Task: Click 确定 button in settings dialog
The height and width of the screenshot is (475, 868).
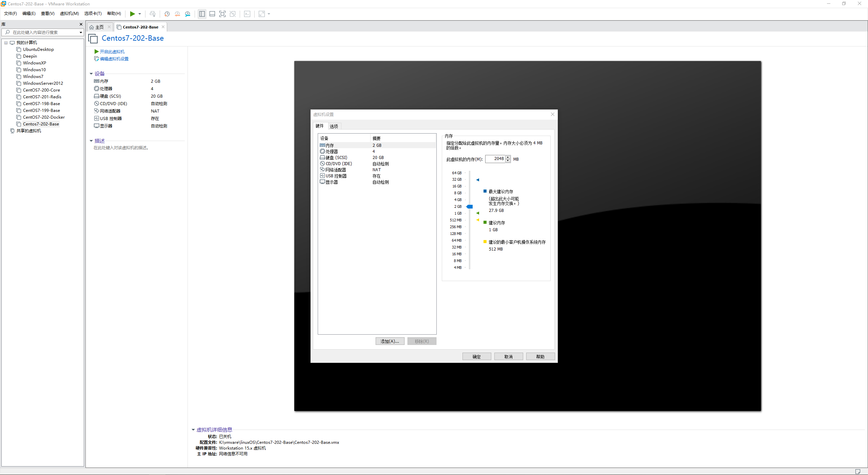Action: 477,356
